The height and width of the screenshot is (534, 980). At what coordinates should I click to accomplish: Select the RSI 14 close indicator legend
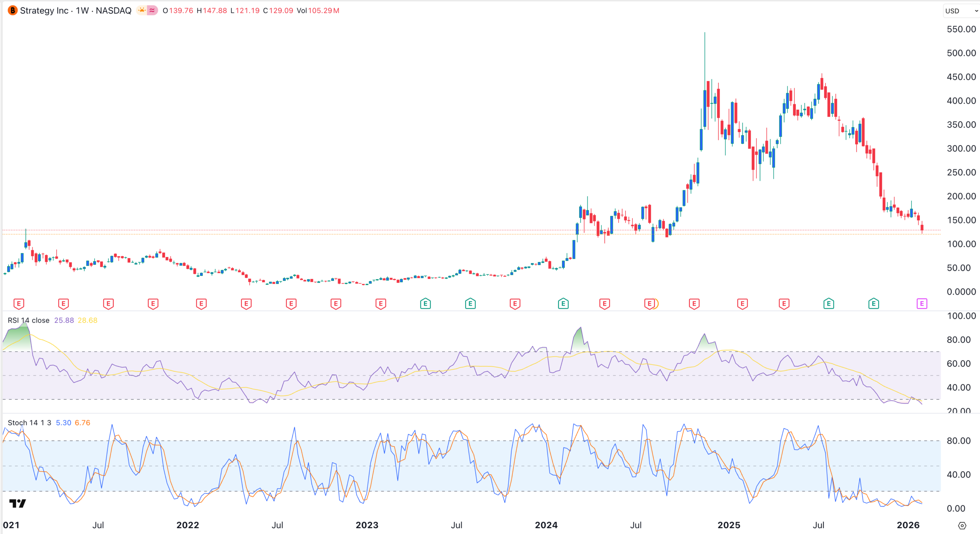pos(29,320)
